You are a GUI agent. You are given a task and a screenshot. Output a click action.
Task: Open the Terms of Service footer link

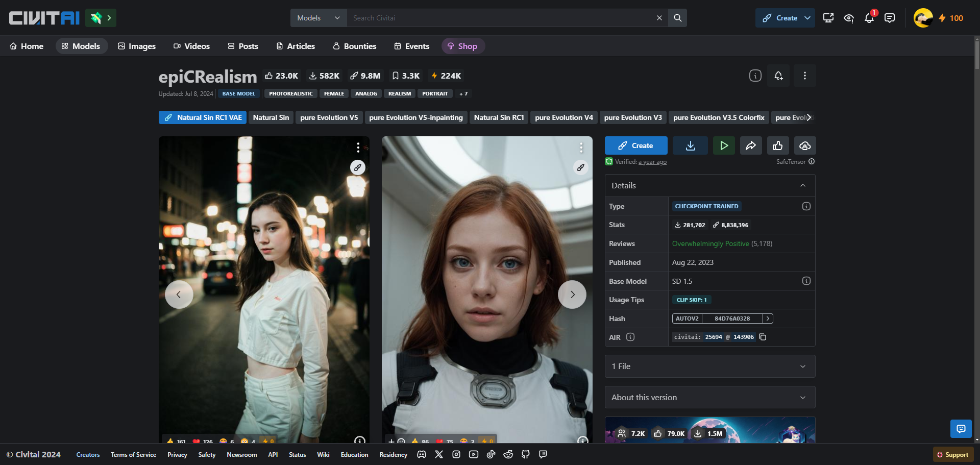pyautogui.click(x=133, y=455)
